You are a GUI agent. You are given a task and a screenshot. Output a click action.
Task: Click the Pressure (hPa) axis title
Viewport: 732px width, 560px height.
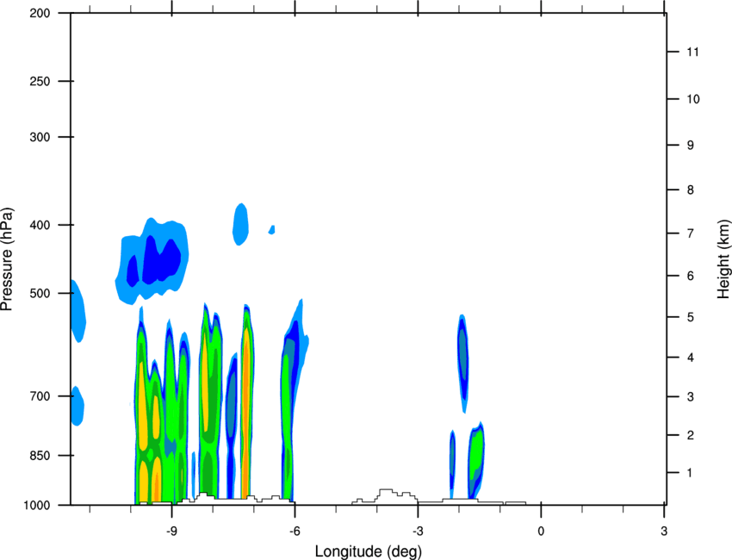click(x=7, y=258)
